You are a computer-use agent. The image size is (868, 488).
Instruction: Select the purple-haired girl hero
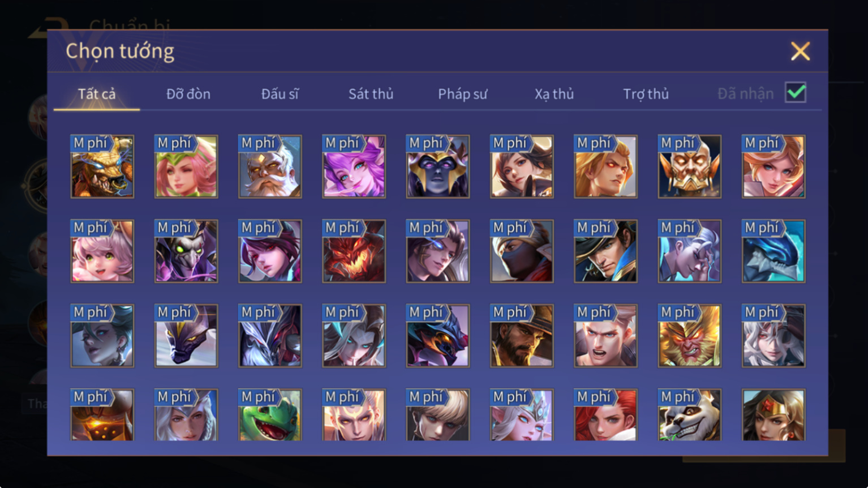(x=354, y=166)
